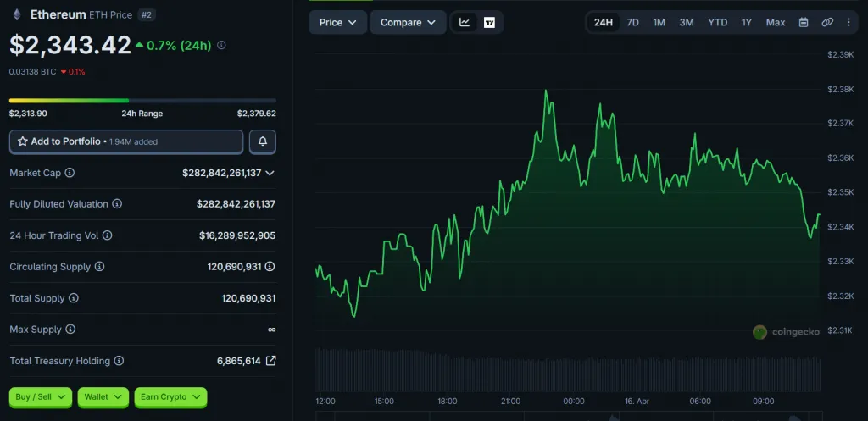Click info icon next to Circulating Supply label
Screen dimensions: 868x421
click(x=100, y=267)
